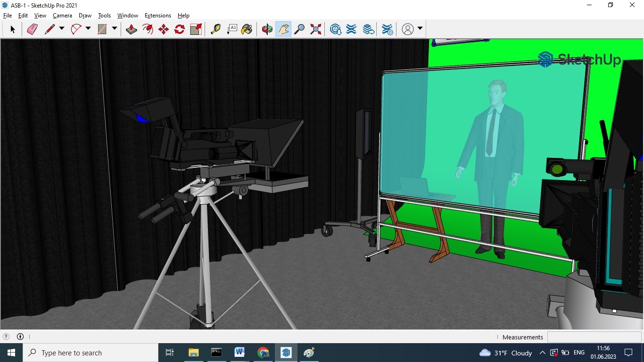Expand the Arc tool dropdown arrow

pos(88,29)
